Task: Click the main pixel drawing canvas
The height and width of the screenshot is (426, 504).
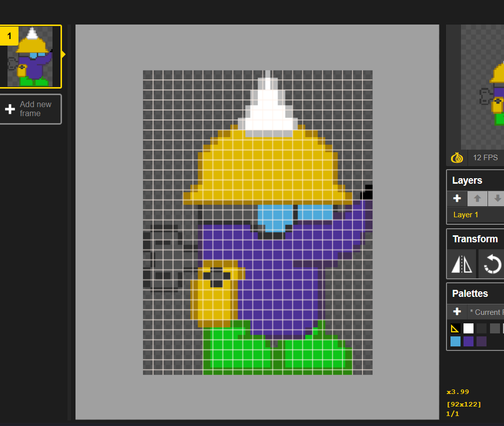Action: (257, 222)
